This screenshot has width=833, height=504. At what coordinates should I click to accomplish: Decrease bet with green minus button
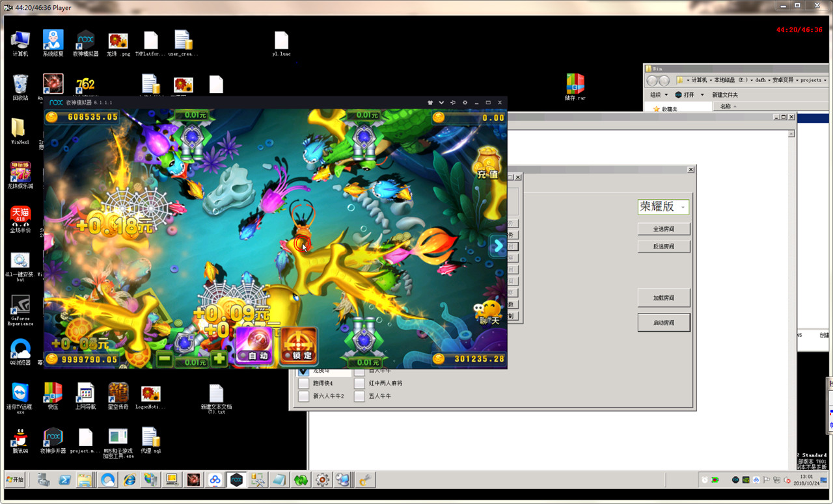[165, 358]
